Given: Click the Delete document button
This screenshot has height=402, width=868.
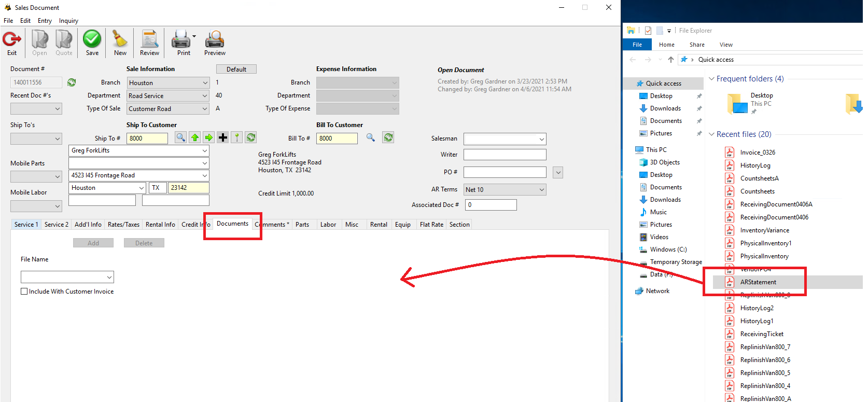Looking at the screenshot, I should coord(144,243).
